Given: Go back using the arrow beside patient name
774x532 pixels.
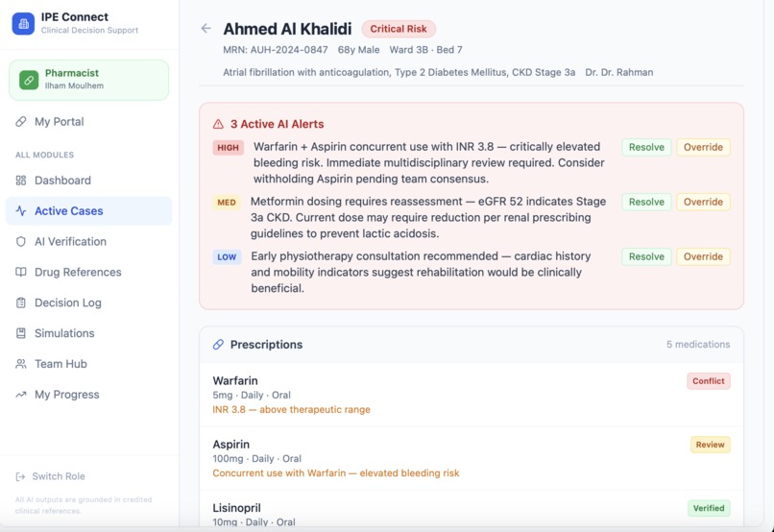Looking at the screenshot, I should coord(206,29).
